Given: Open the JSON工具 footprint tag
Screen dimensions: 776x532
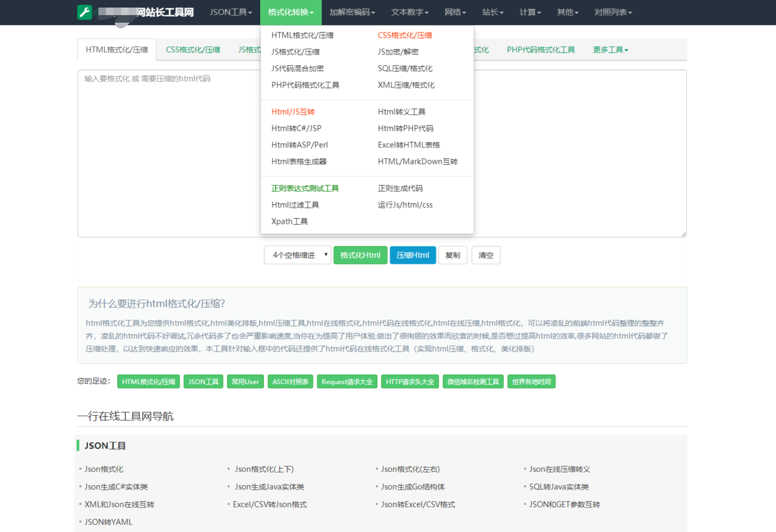Looking at the screenshot, I should (x=203, y=381).
